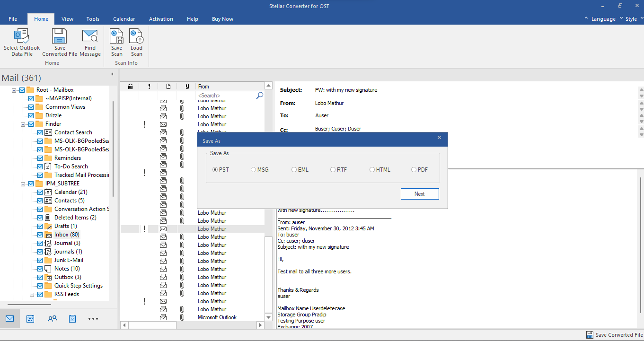Open File menu
This screenshot has width=644, height=341.
(x=13, y=19)
